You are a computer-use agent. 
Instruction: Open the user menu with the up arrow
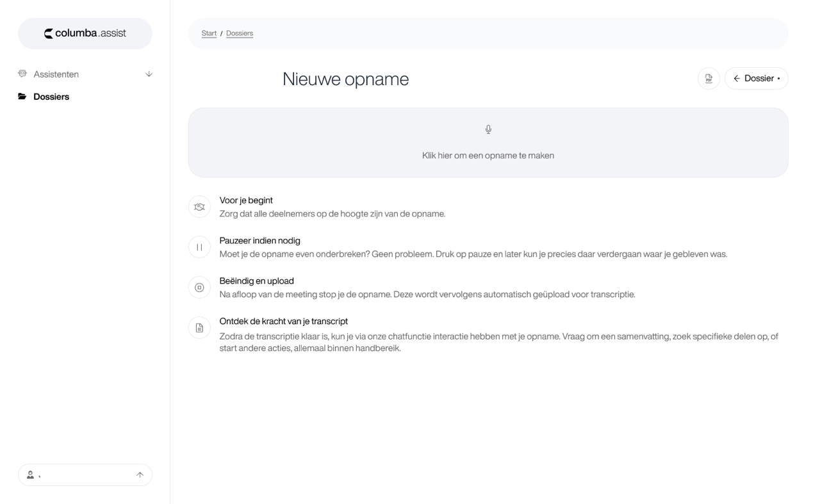[140, 475]
